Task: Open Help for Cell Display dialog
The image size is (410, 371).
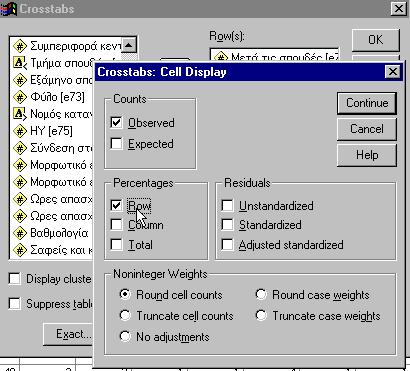Action: tap(367, 155)
